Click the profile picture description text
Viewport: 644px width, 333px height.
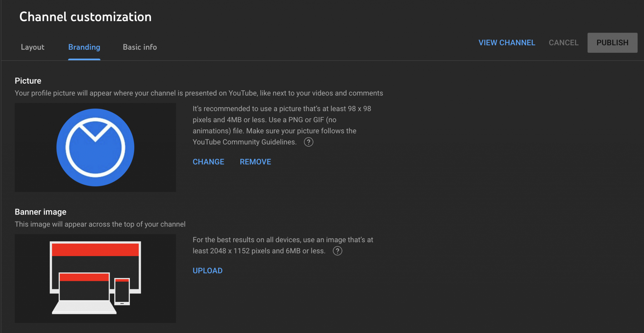click(199, 93)
